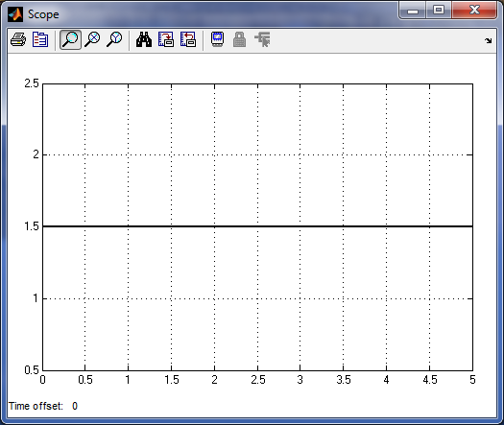Screen dimensions: 504x425
Task: Toggle the floating scope icon
Action: coord(217,39)
